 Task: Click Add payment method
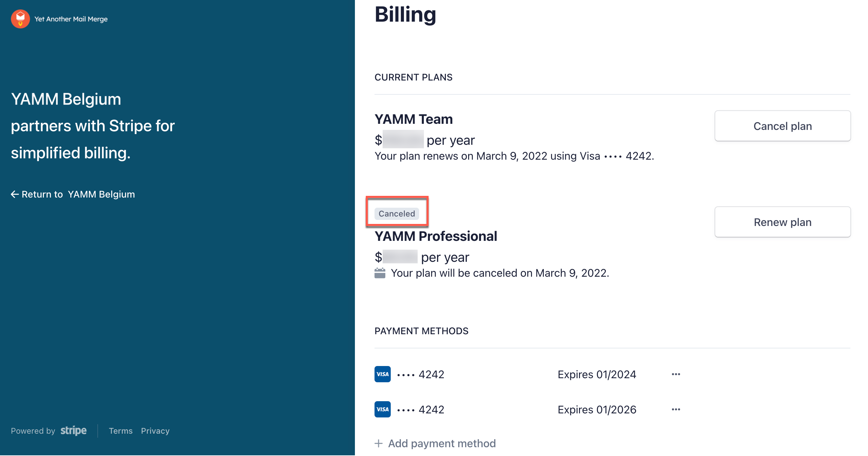point(441,443)
